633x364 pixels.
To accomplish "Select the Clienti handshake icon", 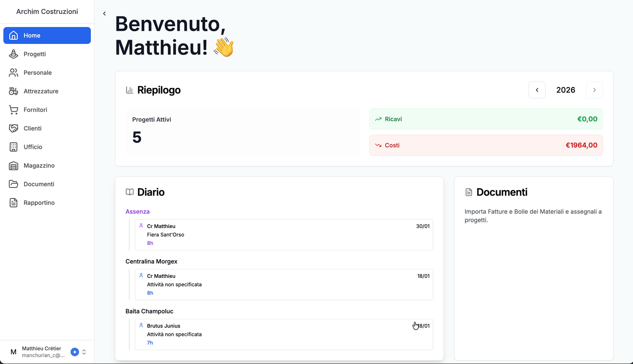I will [13, 128].
